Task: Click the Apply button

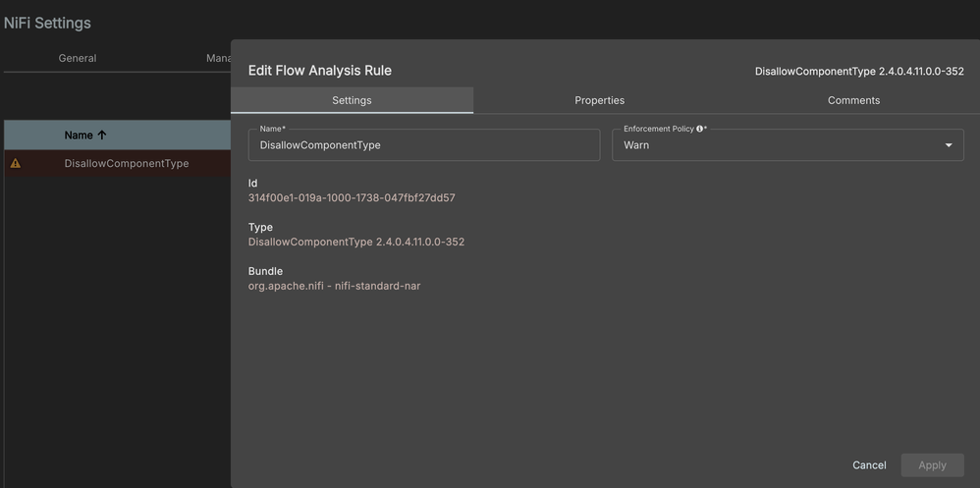Action: coord(932,465)
